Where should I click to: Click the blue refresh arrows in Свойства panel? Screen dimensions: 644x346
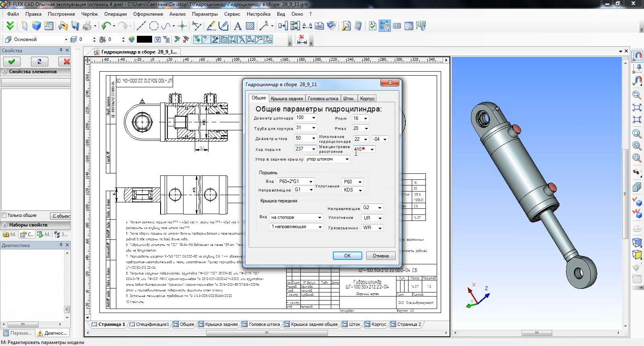point(39,62)
